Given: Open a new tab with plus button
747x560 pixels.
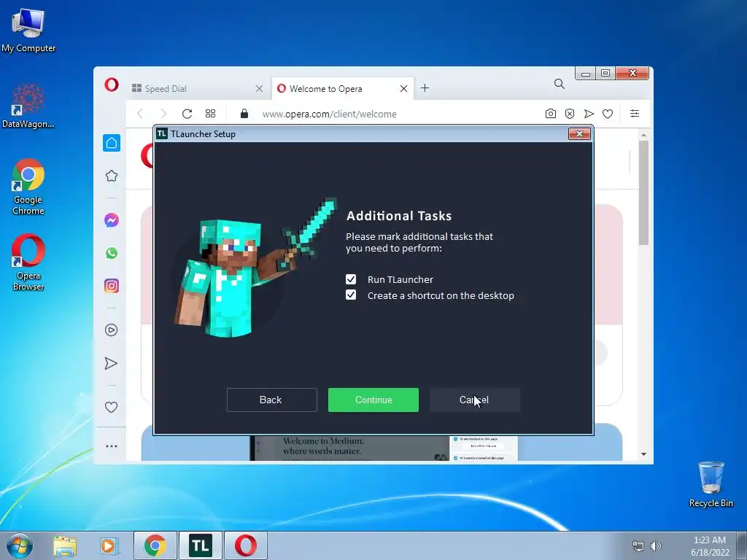Looking at the screenshot, I should point(425,88).
